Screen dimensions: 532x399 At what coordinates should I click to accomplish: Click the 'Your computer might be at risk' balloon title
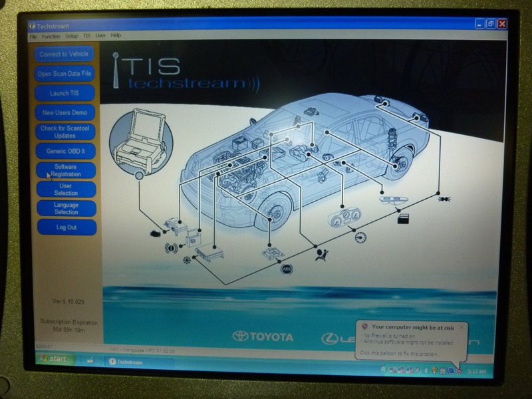coord(413,327)
